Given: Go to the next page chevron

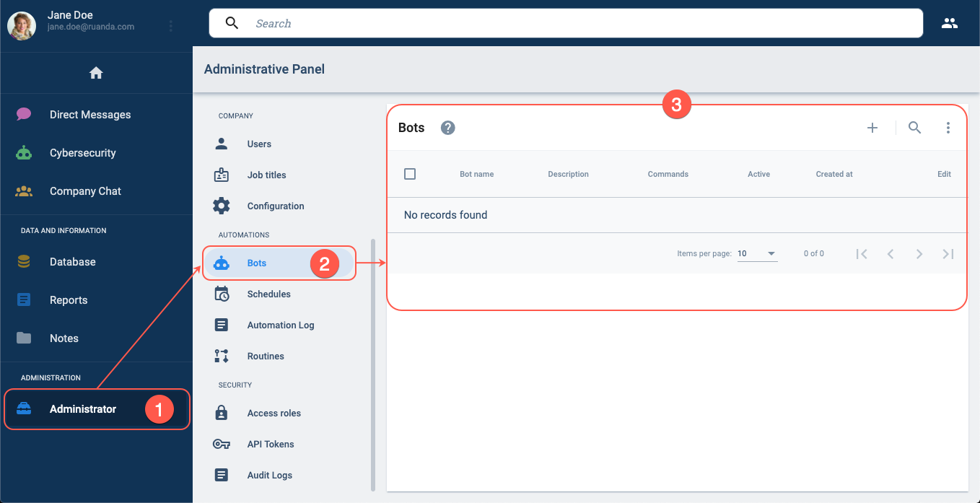Looking at the screenshot, I should 919,254.
